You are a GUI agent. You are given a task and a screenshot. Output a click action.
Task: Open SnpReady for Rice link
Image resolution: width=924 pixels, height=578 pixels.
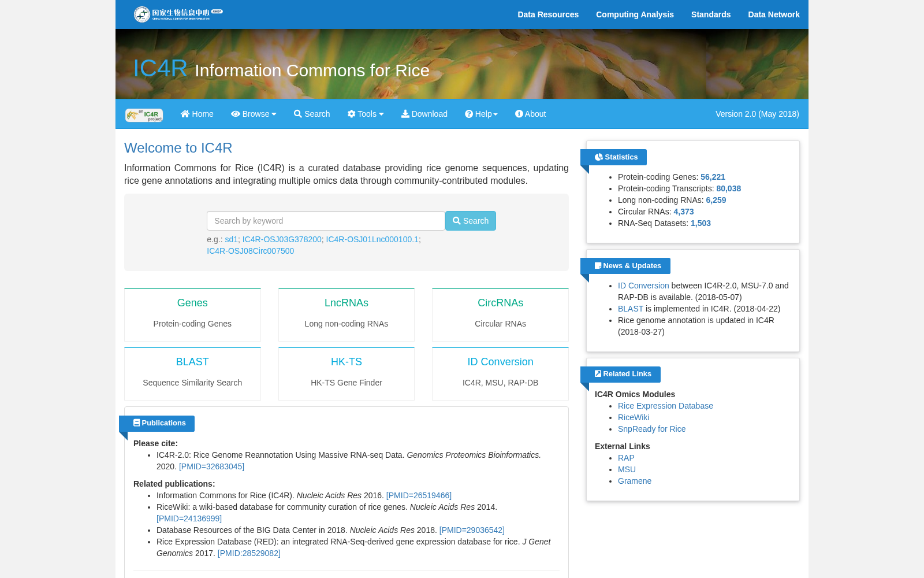click(x=651, y=429)
